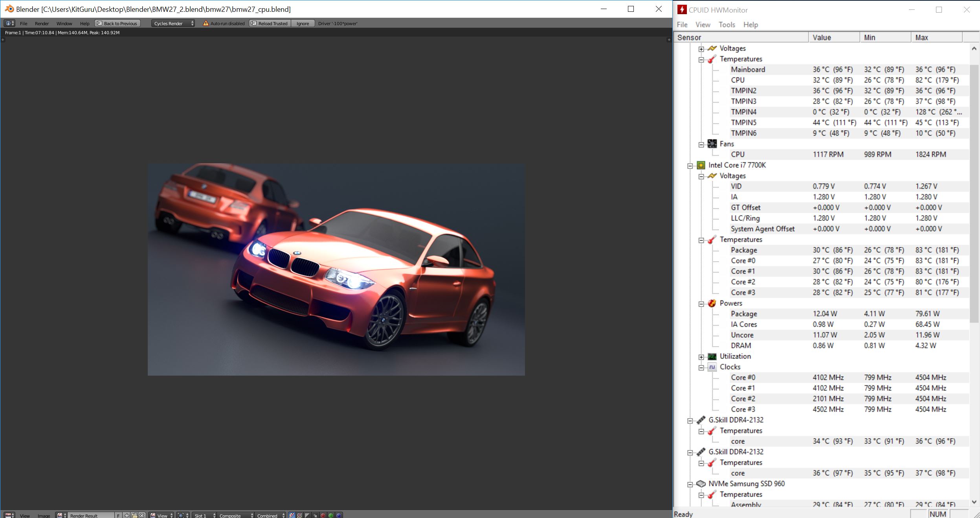Toggle fake user F button

click(x=118, y=515)
